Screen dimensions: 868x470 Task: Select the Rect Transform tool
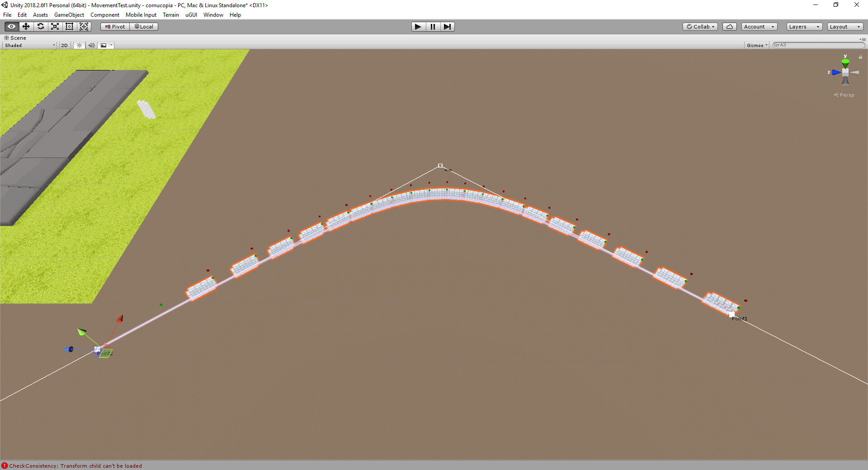pos(69,27)
